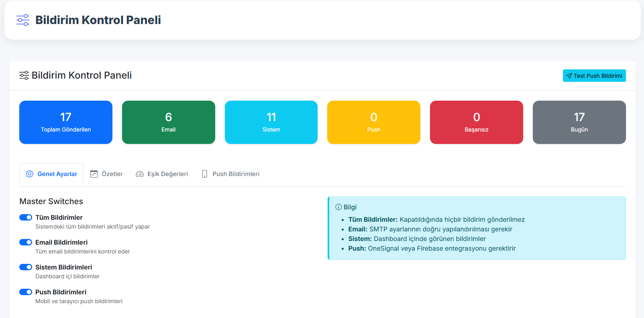
Task: Click the paper plane send icon
Action: 569,76
